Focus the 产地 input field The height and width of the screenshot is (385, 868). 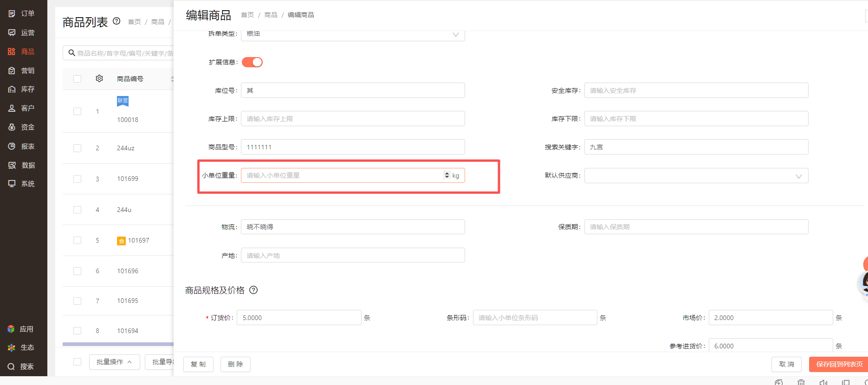[353, 255]
